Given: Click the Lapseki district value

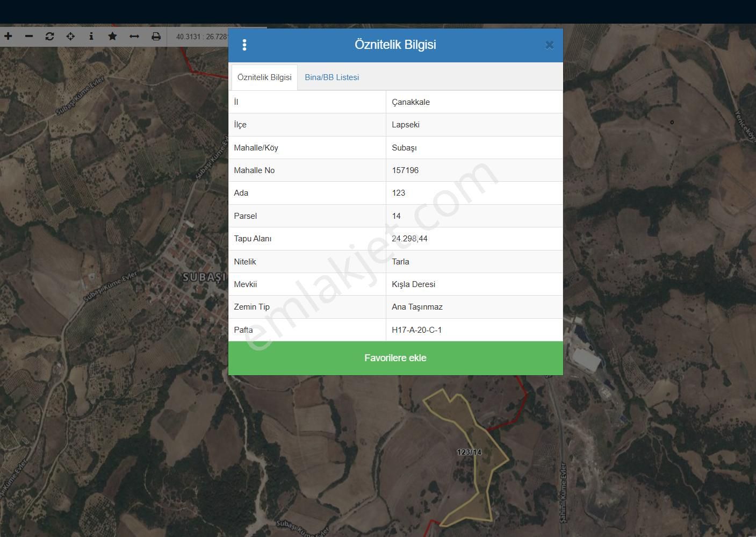Looking at the screenshot, I should [x=406, y=125].
